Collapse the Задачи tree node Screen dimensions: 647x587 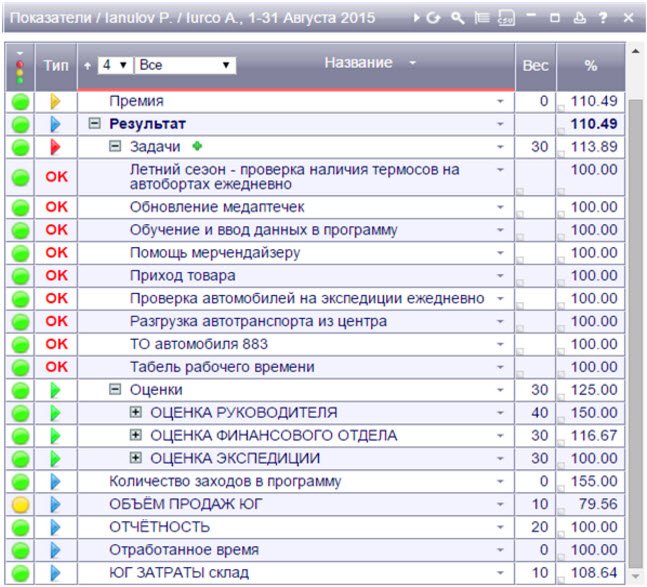tap(115, 146)
